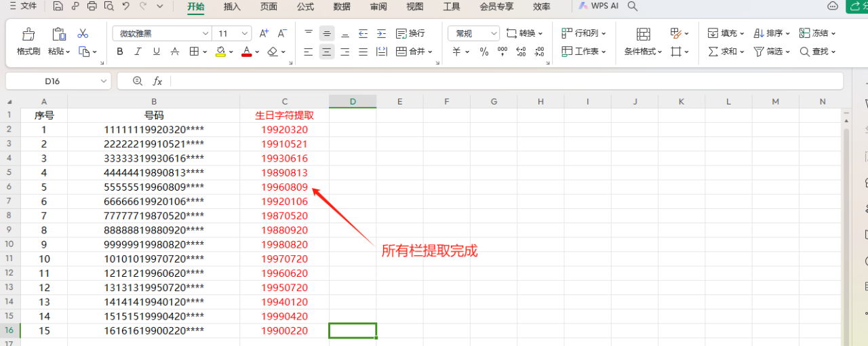
Task: Apply thousands separator number style
Action: coord(502,52)
